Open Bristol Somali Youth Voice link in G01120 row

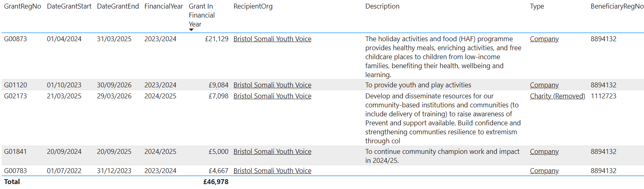[x=272, y=85]
